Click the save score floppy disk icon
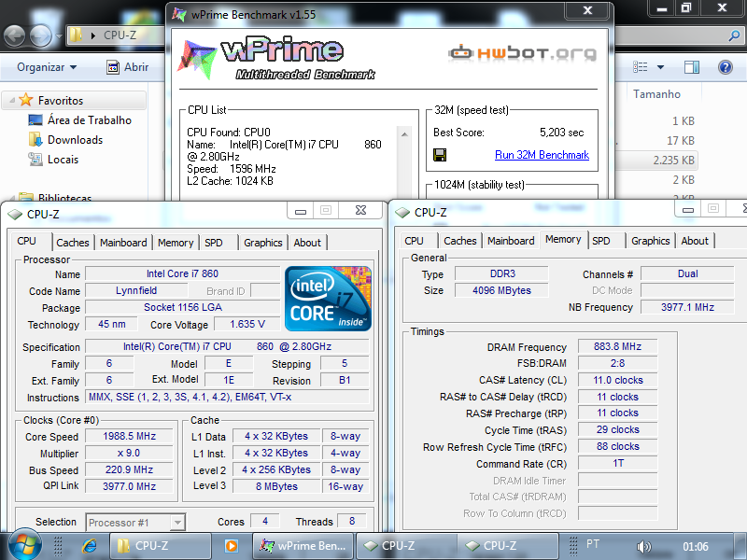The width and height of the screenshot is (747, 560). pos(440,155)
